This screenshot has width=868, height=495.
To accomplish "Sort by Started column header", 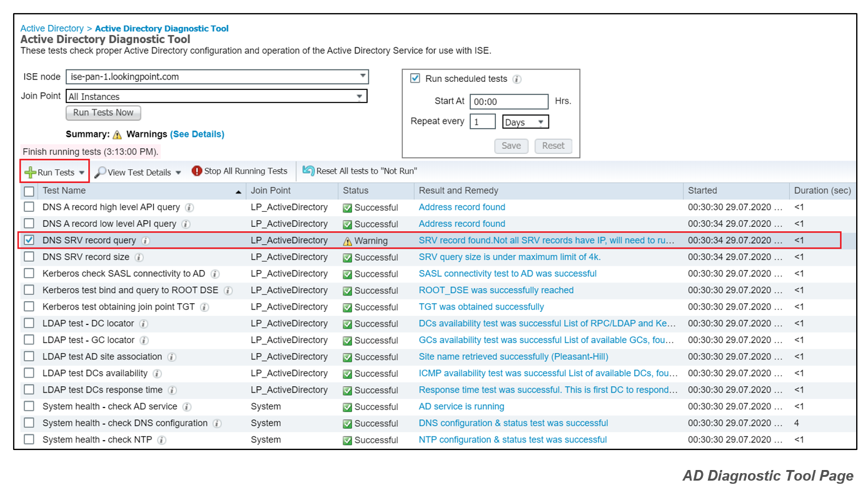I will (x=702, y=191).
